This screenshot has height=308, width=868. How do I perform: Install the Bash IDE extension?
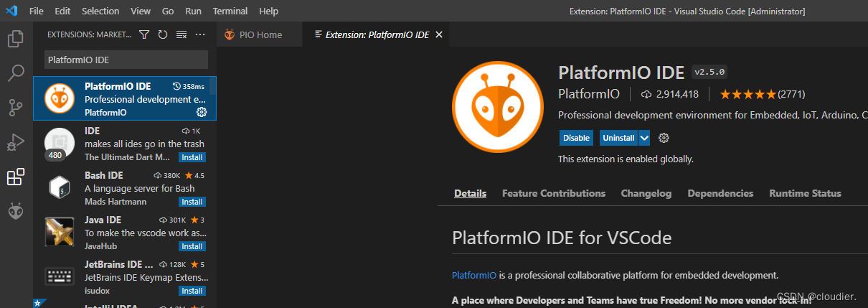192,202
